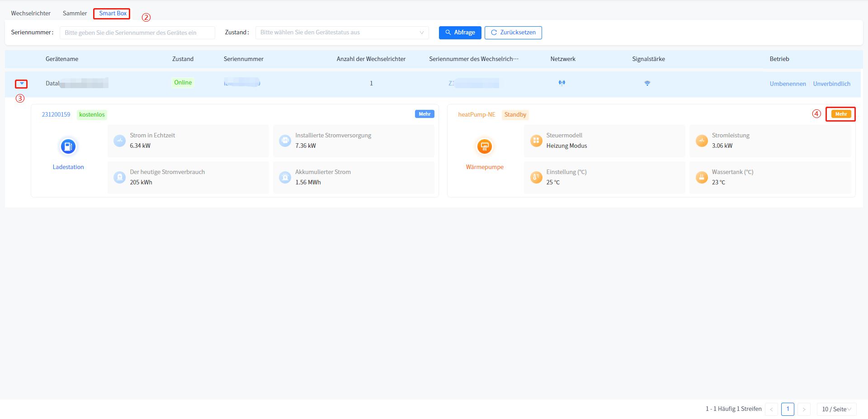Click the Einstellung temperature icon
Viewport: 868px width, 419px height.
[x=536, y=177]
